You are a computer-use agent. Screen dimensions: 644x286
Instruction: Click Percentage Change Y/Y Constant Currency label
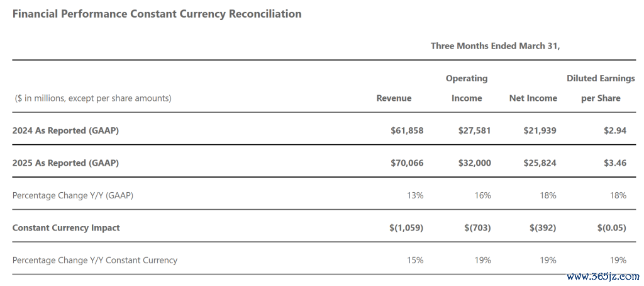coord(95,260)
